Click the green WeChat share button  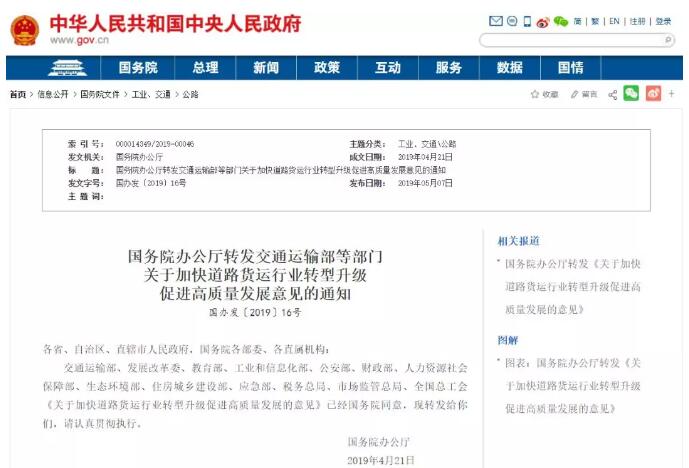[631, 93]
